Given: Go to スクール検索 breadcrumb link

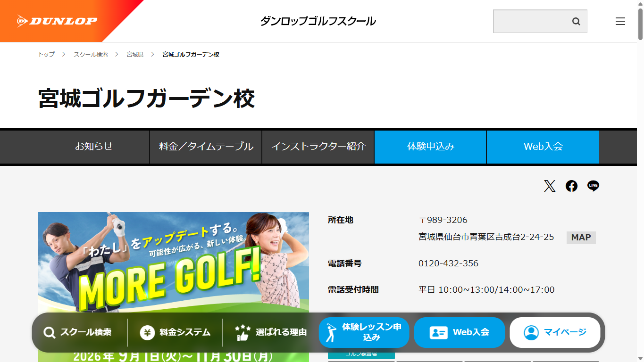Looking at the screenshot, I should click(x=91, y=55).
